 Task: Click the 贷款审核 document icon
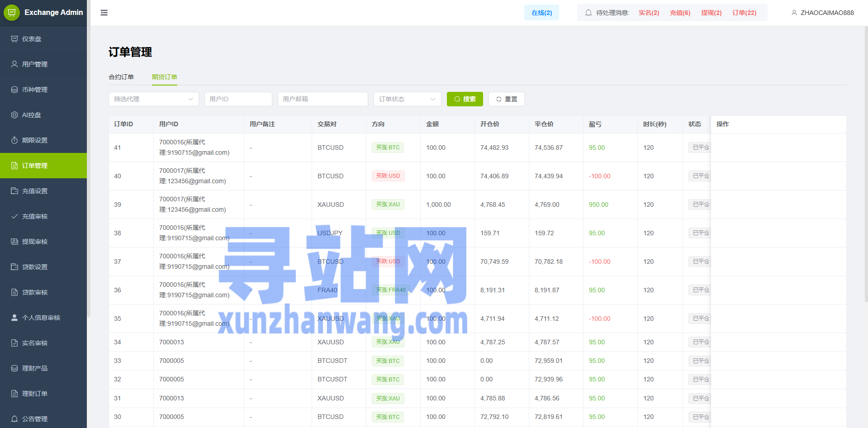14,292
